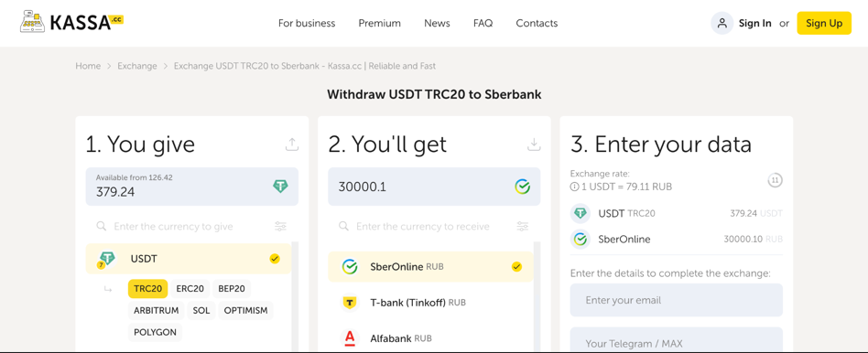The width and height of the screenshot is (868, 353).
Task: Click the 1 USDT = 79.11 RUB rate text
Action: tap(626, 187)
